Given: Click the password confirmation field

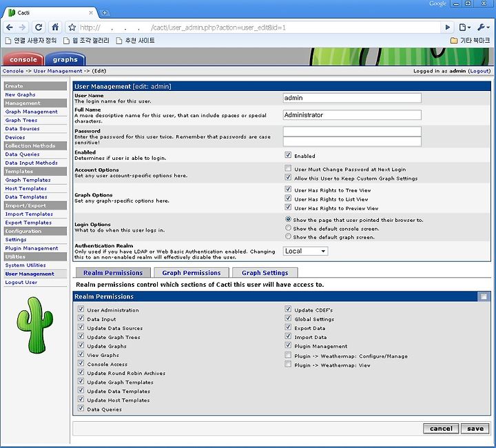Looking at the screenshot, I should click(x=352, y=141).
